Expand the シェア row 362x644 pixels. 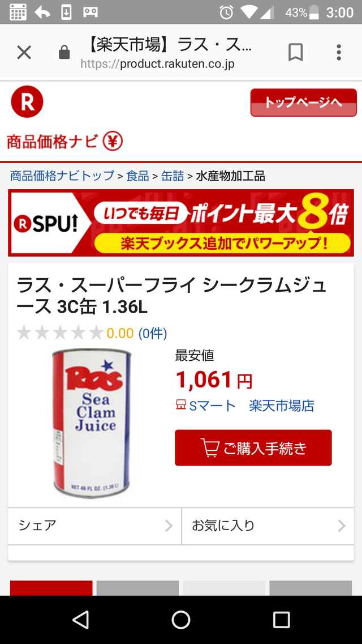click(94, 526)
